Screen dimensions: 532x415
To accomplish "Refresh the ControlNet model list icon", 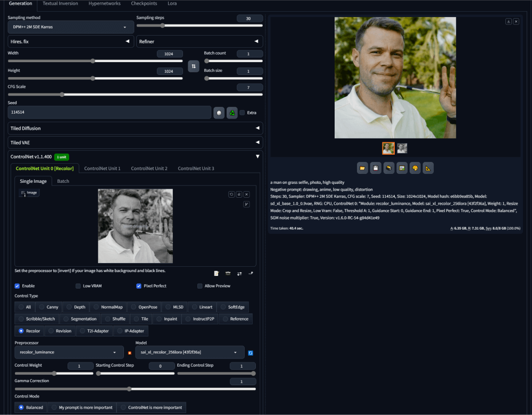I will coord(250,352).
